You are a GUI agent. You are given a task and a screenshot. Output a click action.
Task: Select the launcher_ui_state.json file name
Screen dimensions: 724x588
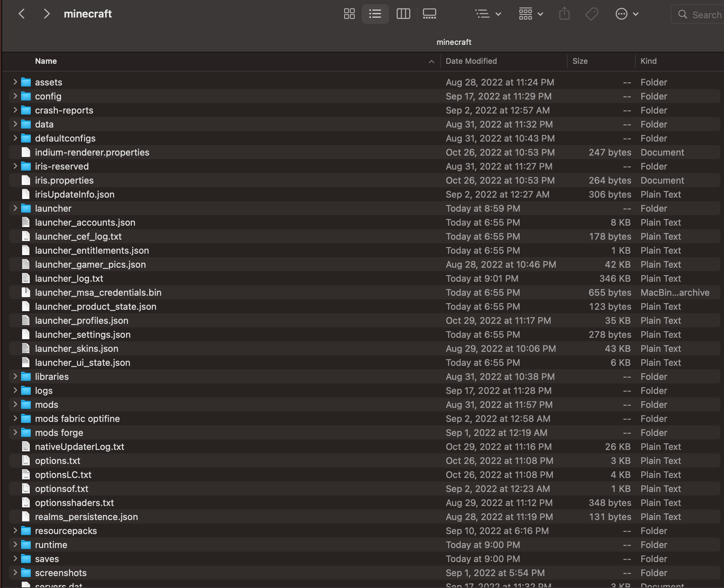pyautogui.click(x=83, y=363)
